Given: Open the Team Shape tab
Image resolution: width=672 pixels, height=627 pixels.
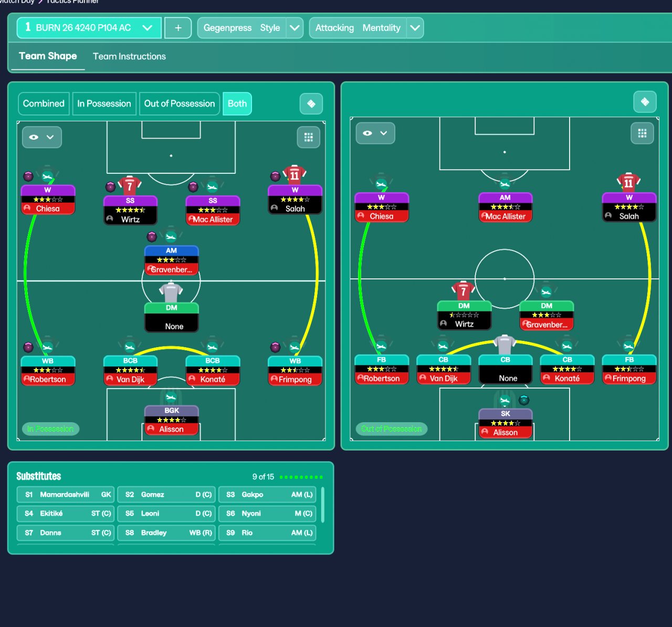Looking at the screenshot, I should click(x=48, y=56).
